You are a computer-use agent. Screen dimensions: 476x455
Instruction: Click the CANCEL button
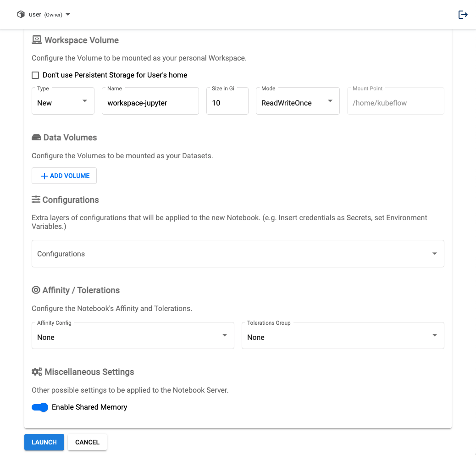tap(87, 442)
